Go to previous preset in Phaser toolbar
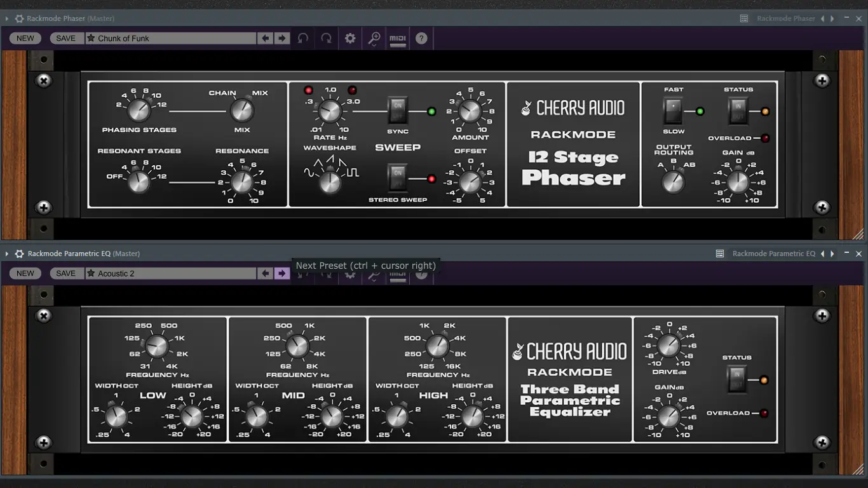 [266, 38]
